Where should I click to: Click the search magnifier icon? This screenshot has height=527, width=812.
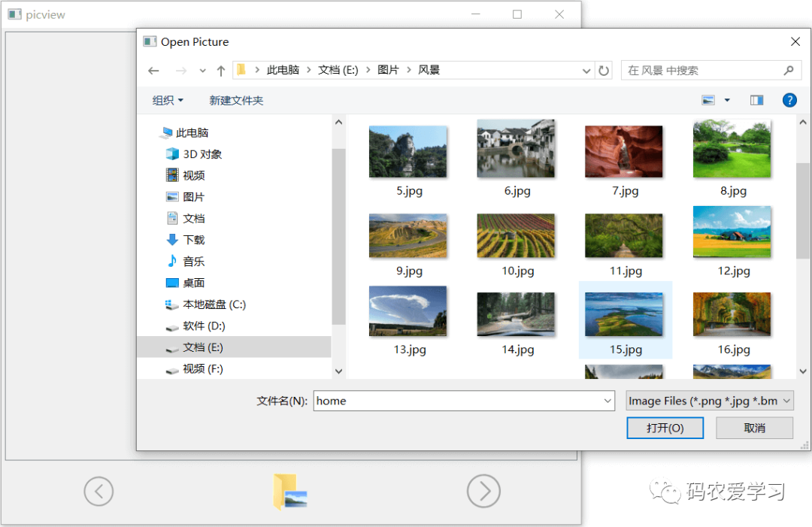tap(788, 71)
